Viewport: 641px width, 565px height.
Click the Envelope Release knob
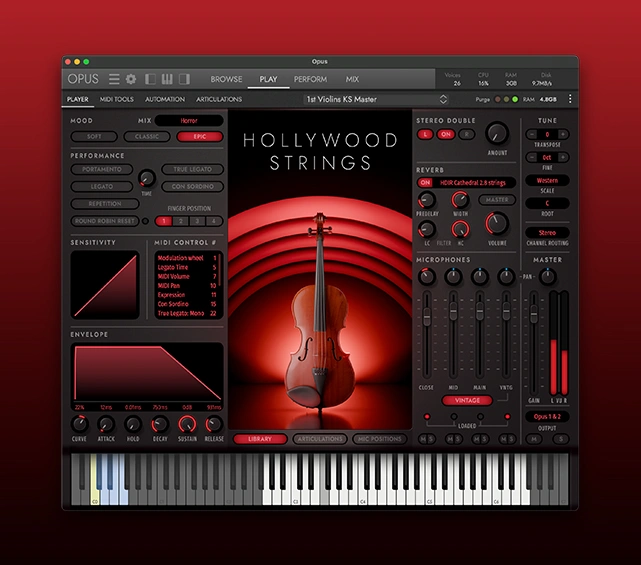pyautogui.click(x=213, y=424)
